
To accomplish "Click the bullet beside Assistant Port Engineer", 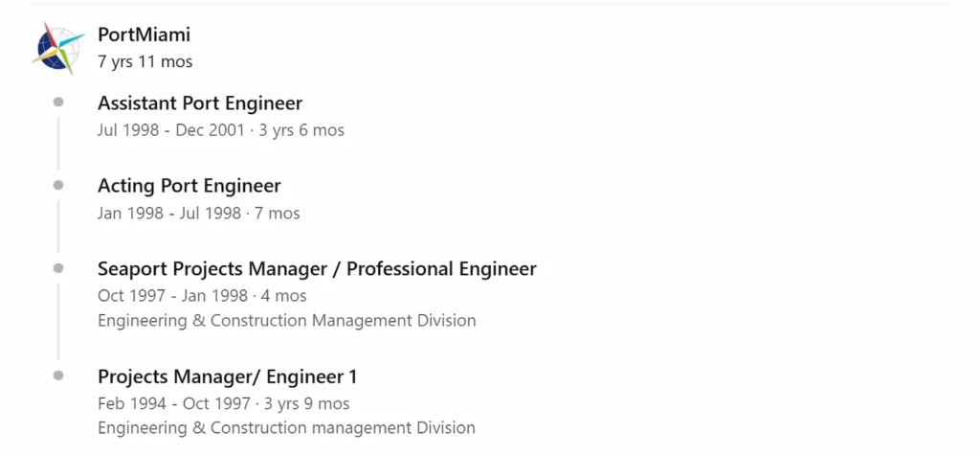I will coord(58,102).
